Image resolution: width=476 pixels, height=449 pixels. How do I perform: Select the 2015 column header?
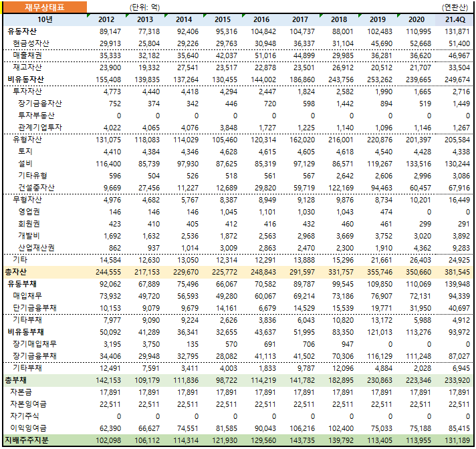223,19
